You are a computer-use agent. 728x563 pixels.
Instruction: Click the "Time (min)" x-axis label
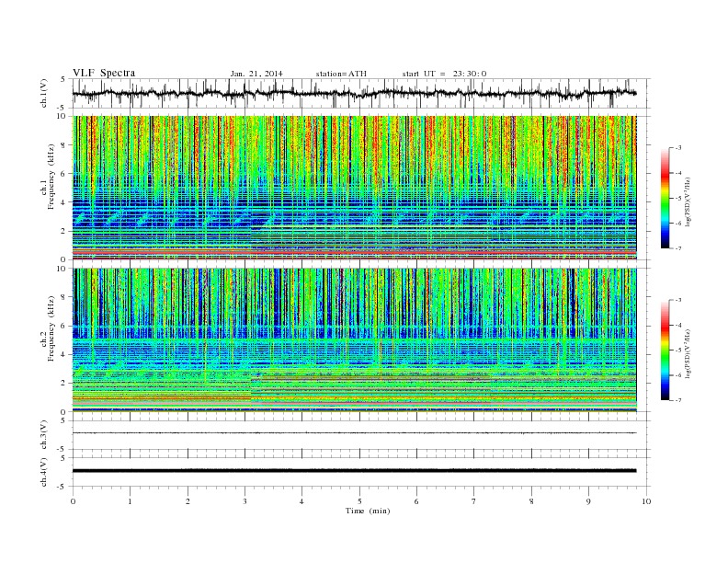368,511
